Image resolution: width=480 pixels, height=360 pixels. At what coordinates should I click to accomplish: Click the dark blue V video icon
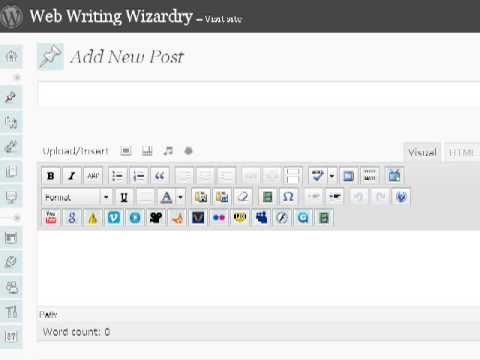[198, 218]
